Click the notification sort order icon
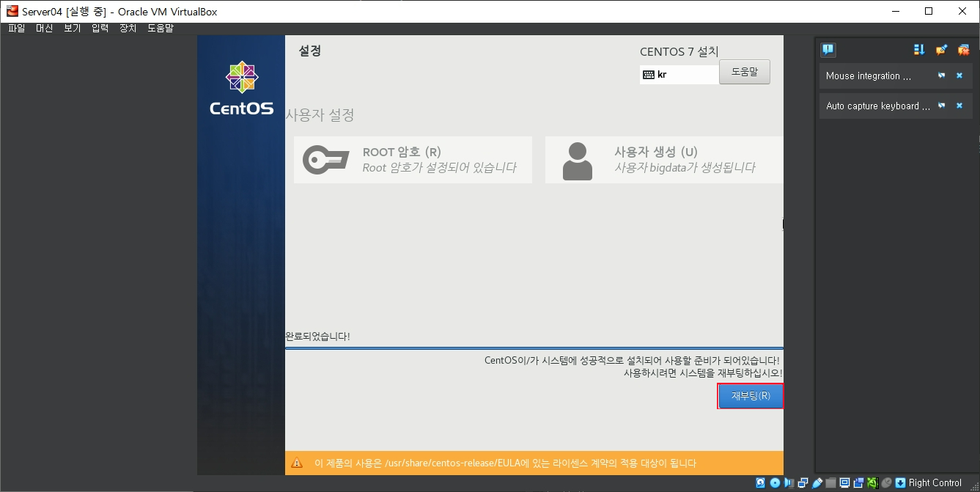 pos(919,50)
